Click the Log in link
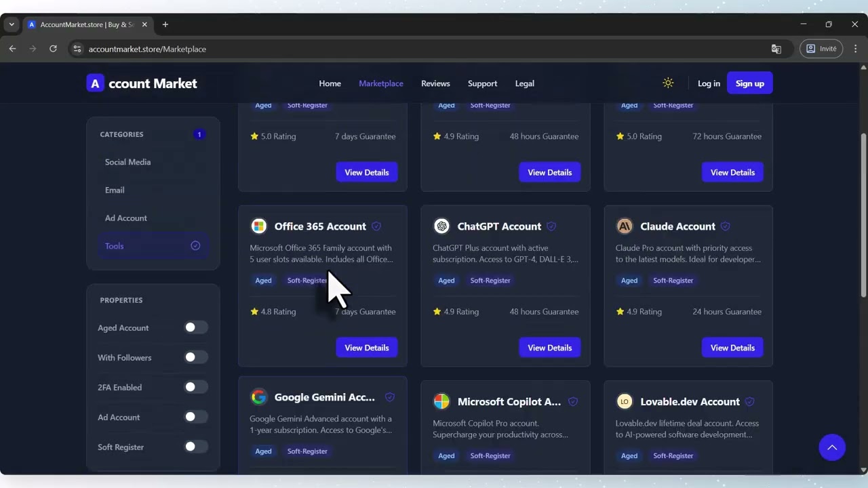The width and height of the screenshot is (868, 488). (x=709, y=83)
